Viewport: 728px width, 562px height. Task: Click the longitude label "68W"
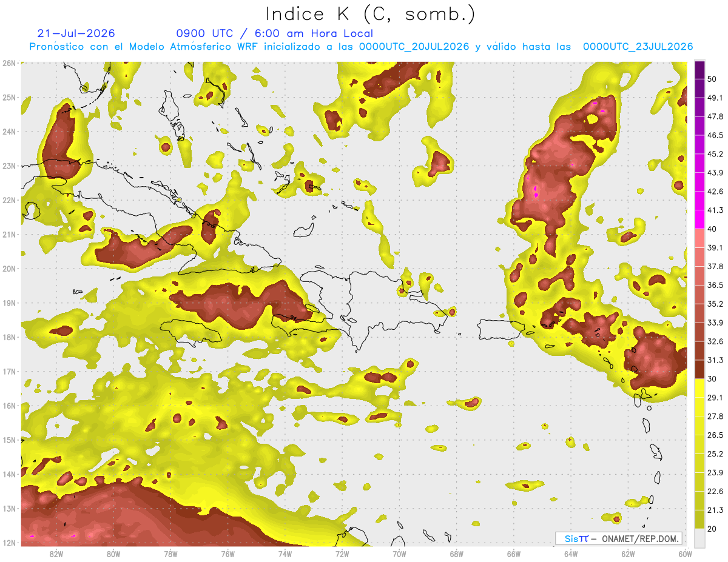457,554
